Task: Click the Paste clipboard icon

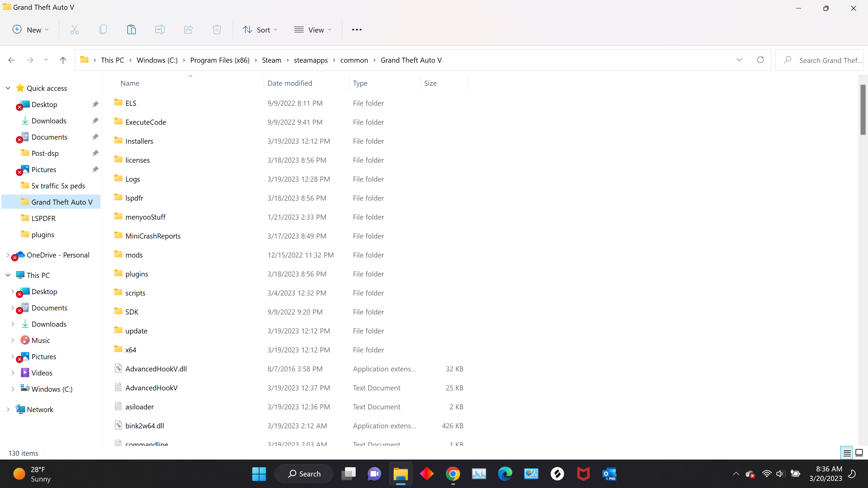Action: [x=131, y=30]
